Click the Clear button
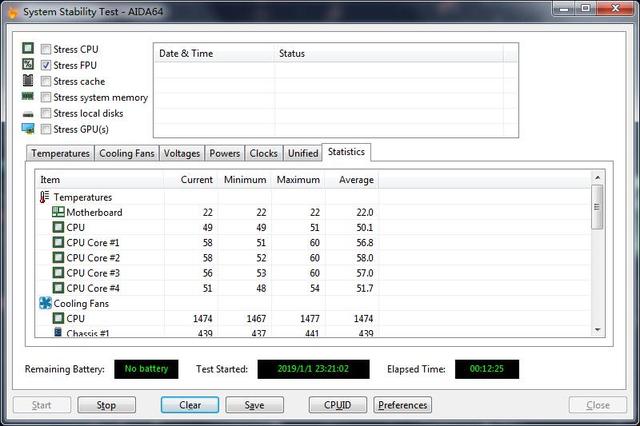Image resolution: width=640 pixels, height=426 pixels. [x=190, y=405]
